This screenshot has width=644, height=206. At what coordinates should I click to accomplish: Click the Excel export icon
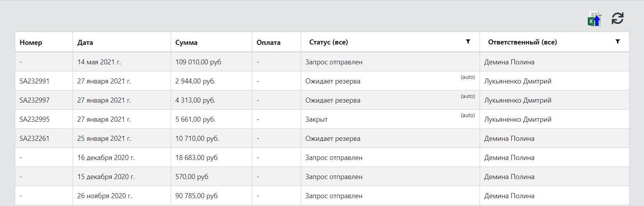[595, 19]
